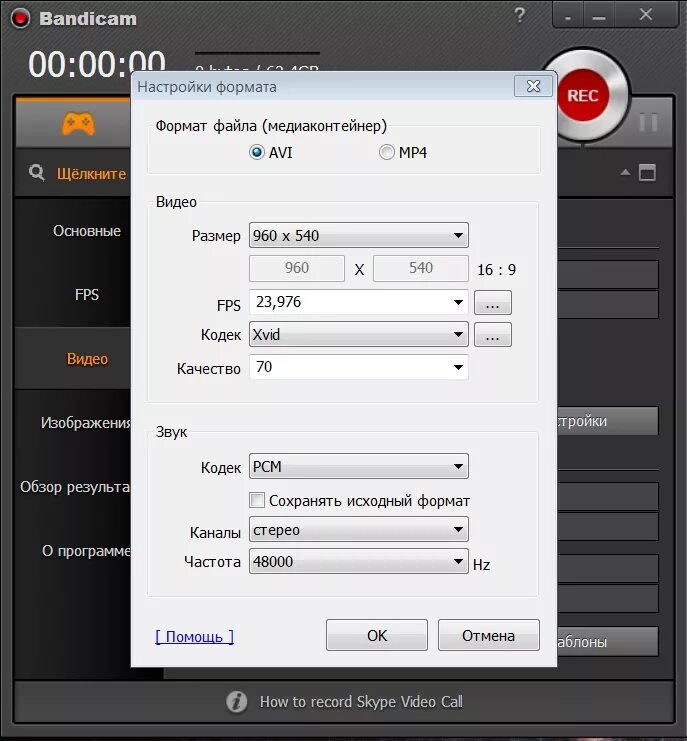Open the Изображения sidebar tab
The height and width of the screenshot is (741, 687).
point(86,422)
